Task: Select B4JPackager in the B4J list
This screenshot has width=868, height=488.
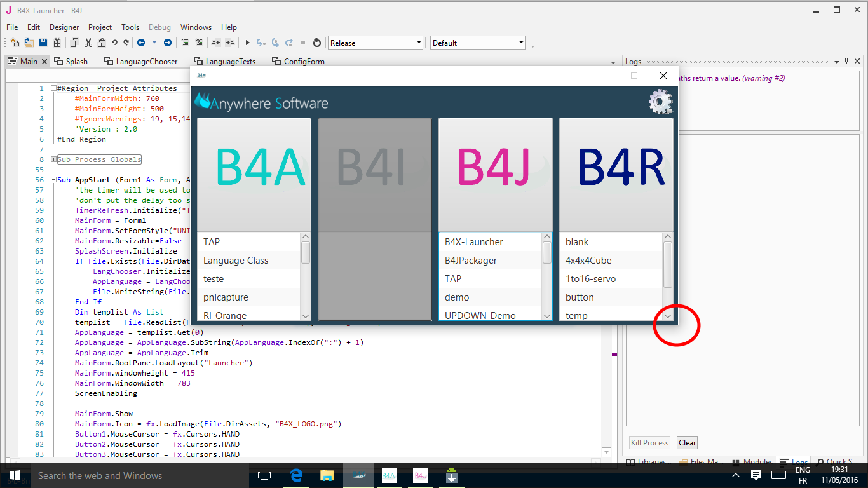Action: [490, 261]
